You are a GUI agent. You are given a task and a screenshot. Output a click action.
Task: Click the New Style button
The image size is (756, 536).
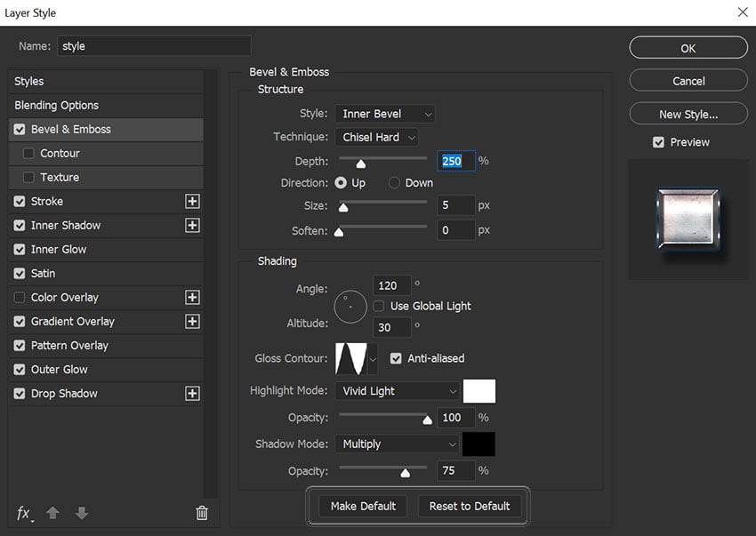[x=688, y=113]
